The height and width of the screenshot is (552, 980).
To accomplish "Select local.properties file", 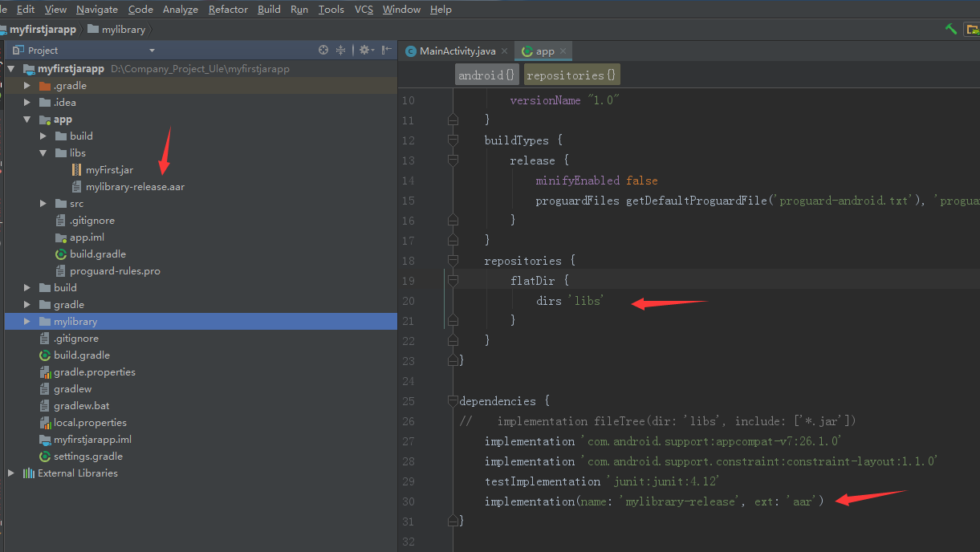I will [83, 423].
